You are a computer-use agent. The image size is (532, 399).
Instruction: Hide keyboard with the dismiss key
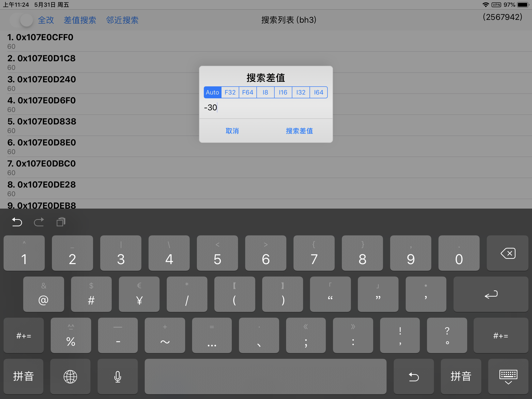click(x=508, y=376)
